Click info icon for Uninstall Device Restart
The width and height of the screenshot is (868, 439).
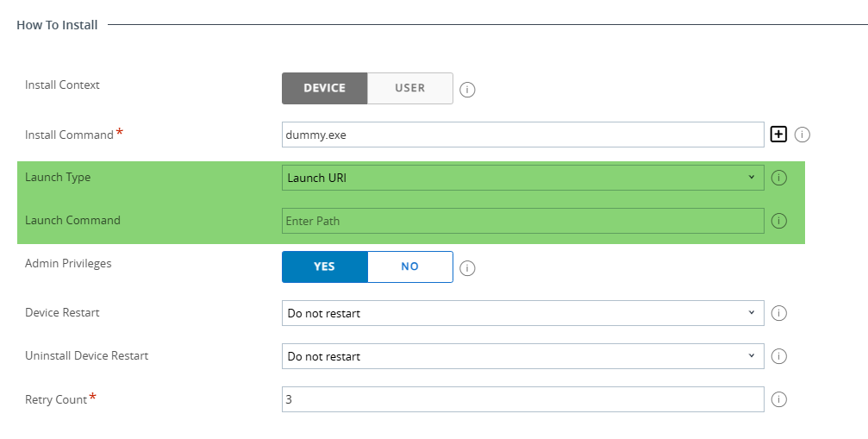[779, 356]
